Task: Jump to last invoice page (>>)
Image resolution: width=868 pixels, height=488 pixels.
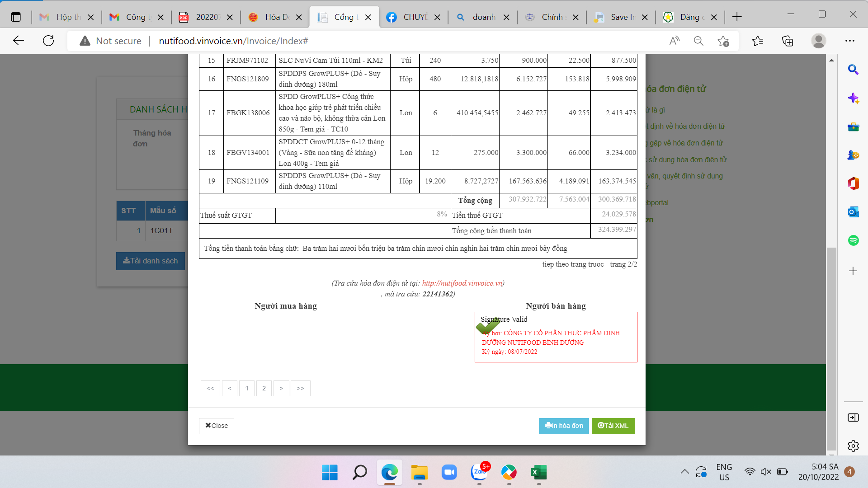Action: coord(300,388)
